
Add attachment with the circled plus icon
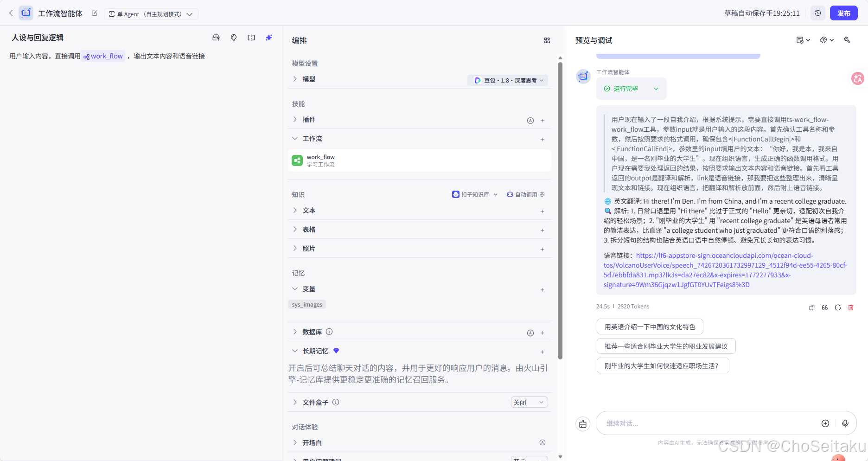coord(825,423)
